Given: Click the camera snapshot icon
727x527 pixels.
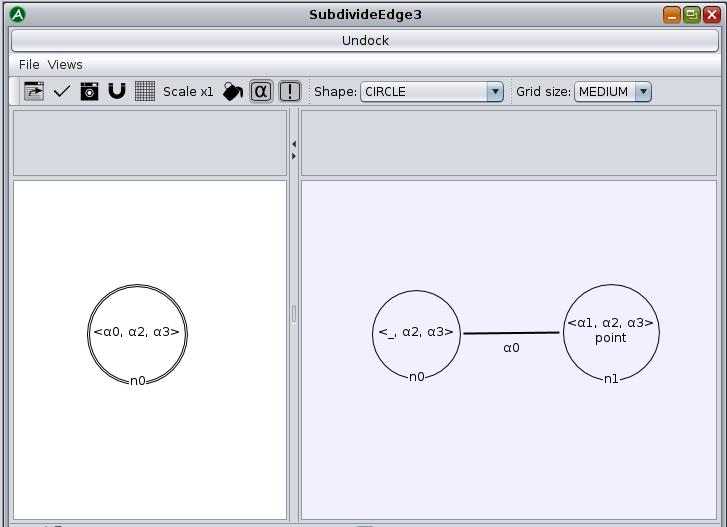Looking at the screenshot, I should 89,91.
